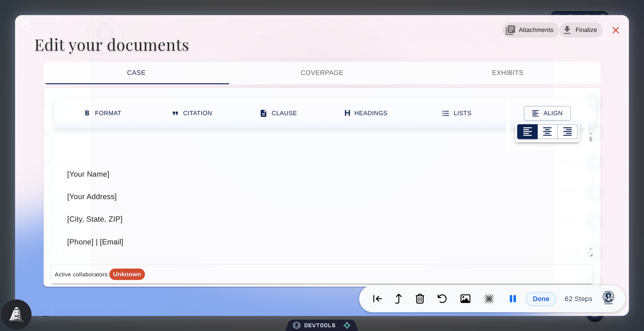Switch to the COVERPAGE tab

tap(322, 73)
